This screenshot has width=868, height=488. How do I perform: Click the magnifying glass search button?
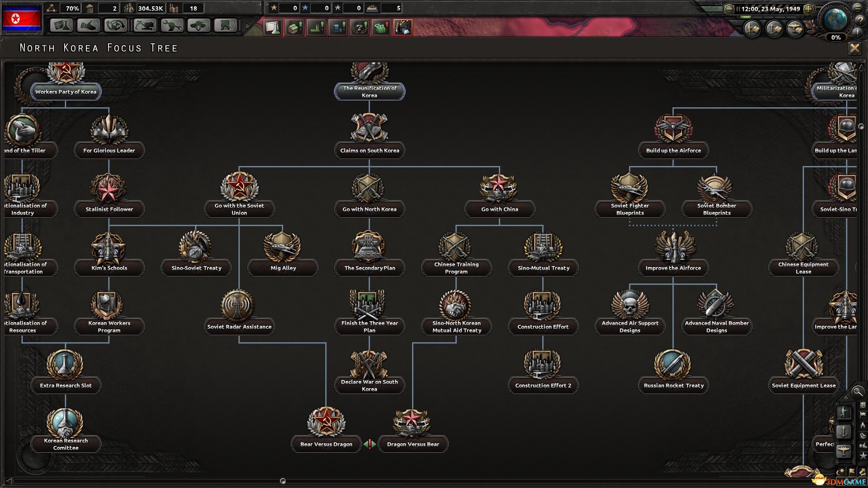pyautogui.click(x=857, y=392)
